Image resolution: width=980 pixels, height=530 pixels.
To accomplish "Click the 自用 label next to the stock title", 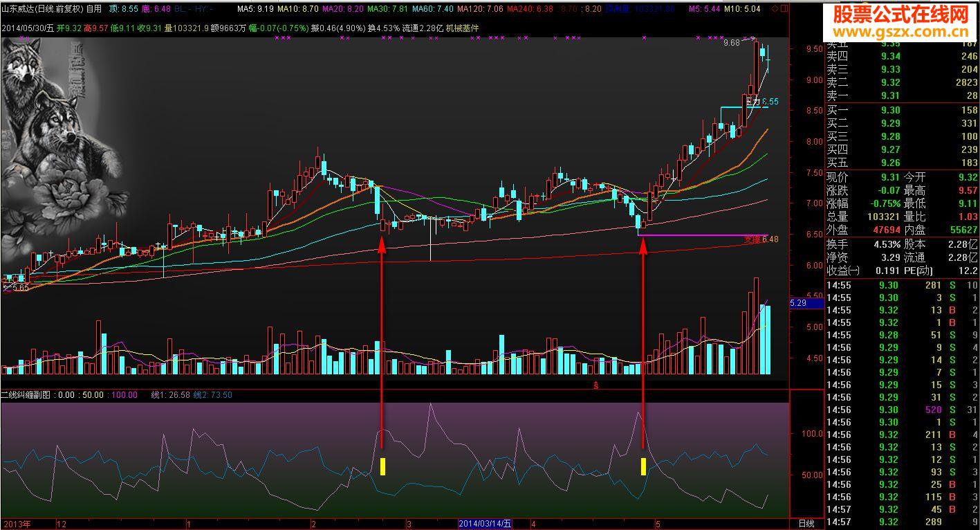I will pos(94,10).
